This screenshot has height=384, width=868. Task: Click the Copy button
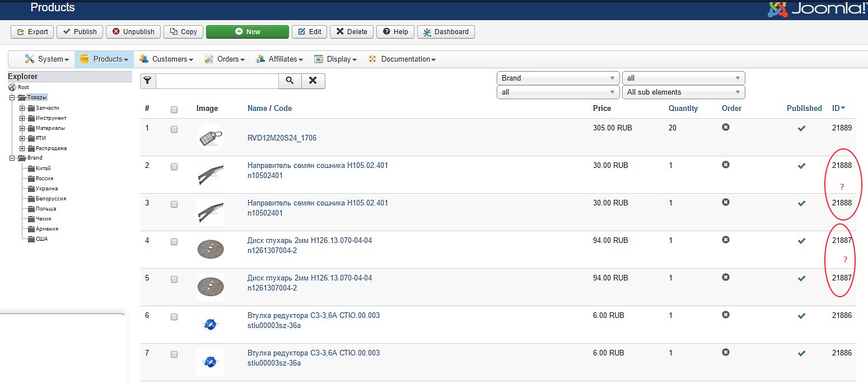pos(183,32)
